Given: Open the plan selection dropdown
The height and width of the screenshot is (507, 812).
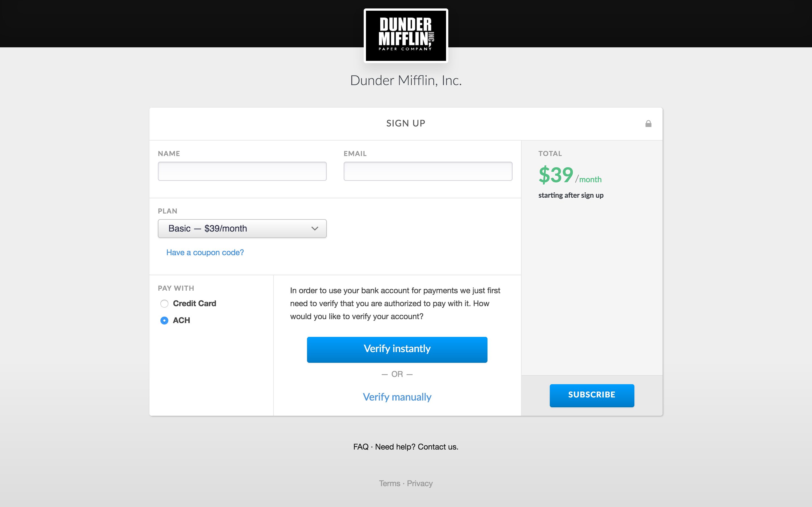Looking at the screenshot, I should tap(242, 228).
